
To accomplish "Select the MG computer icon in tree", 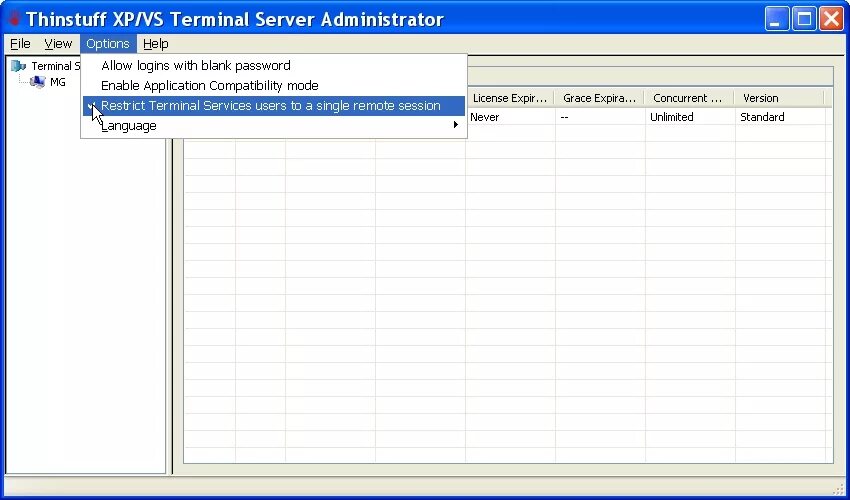I will 37,82.
